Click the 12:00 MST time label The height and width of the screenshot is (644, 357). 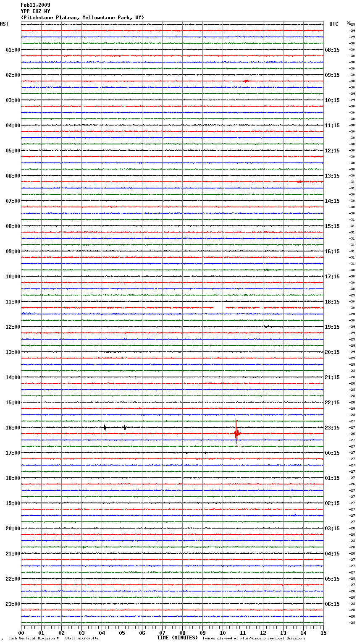(x=13, y=327)
